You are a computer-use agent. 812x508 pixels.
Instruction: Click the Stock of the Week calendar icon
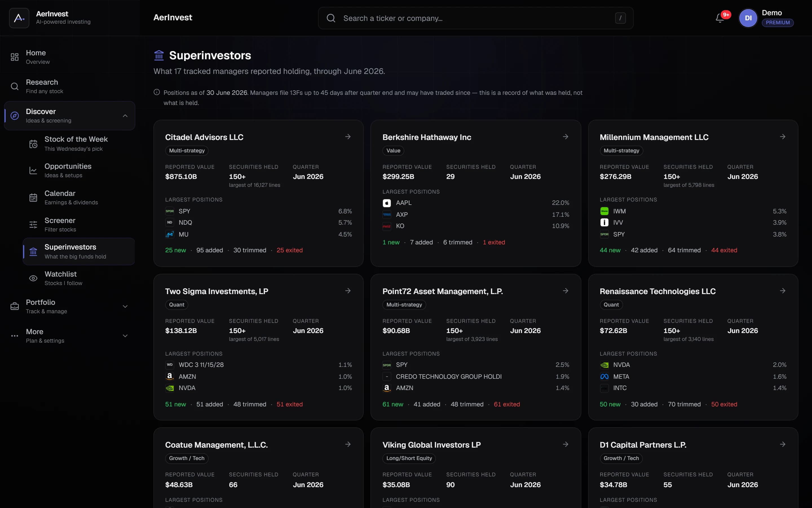[33, 144]
